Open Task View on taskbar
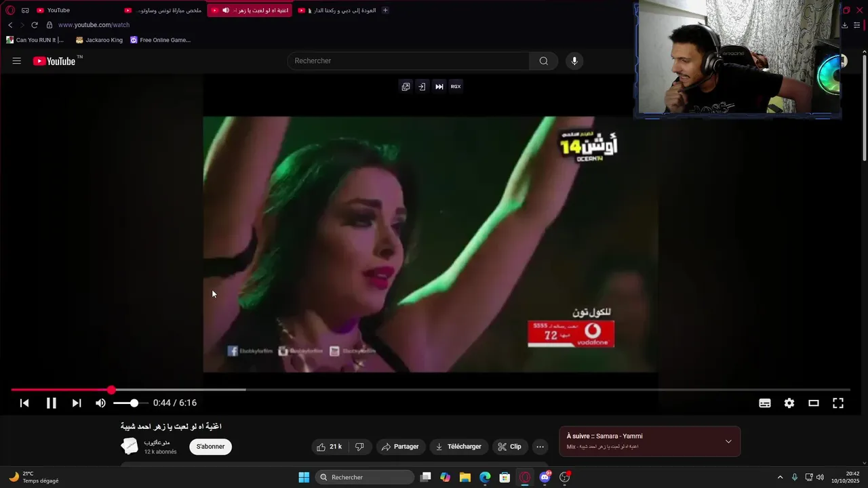Image resolution: width=868 pixels, height=488 pixels. (x=425, y=477)
